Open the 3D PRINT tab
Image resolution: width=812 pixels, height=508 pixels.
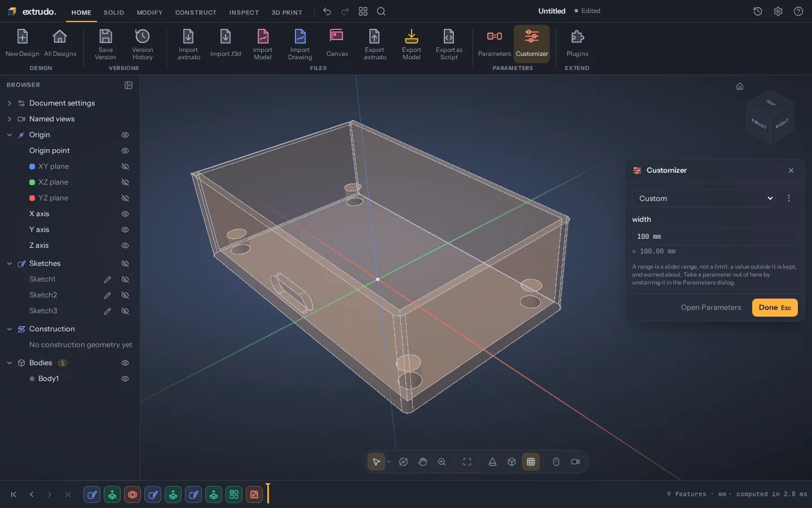286,12
